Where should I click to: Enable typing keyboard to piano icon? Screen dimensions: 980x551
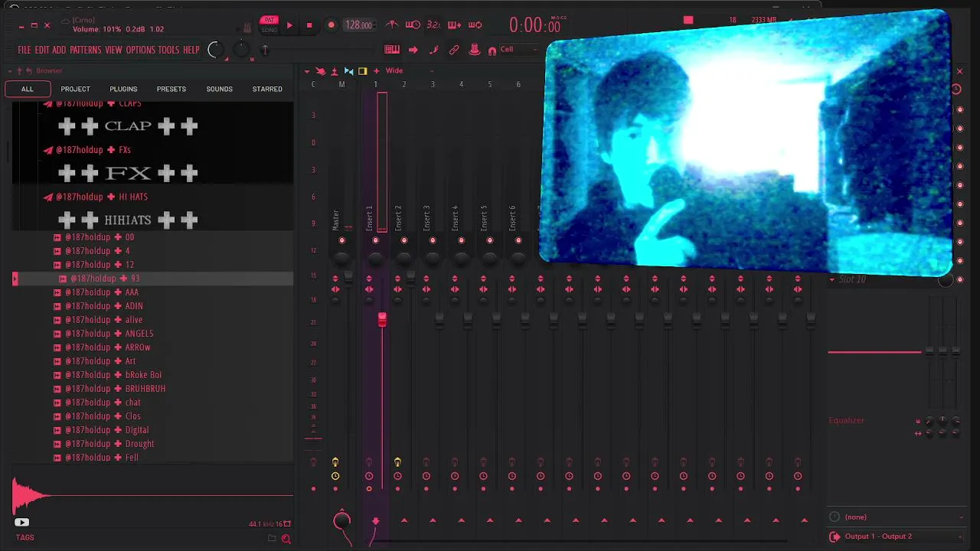(392, 50)
